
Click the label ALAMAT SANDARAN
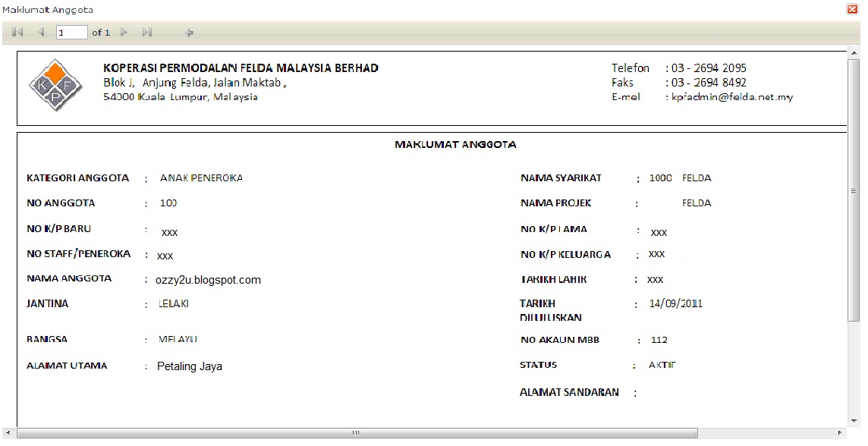click(x=569, y=392)
